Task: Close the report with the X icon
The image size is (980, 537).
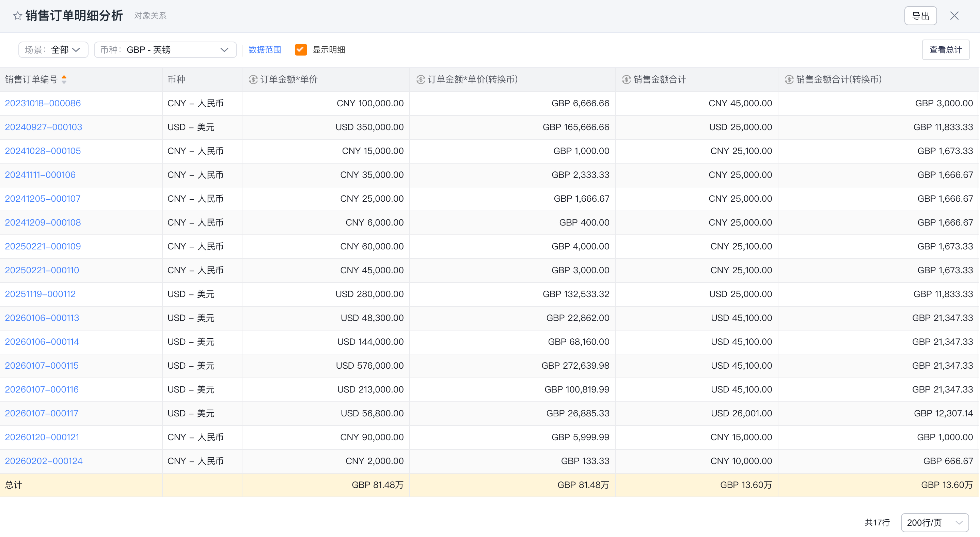Action: coord(954,16)
